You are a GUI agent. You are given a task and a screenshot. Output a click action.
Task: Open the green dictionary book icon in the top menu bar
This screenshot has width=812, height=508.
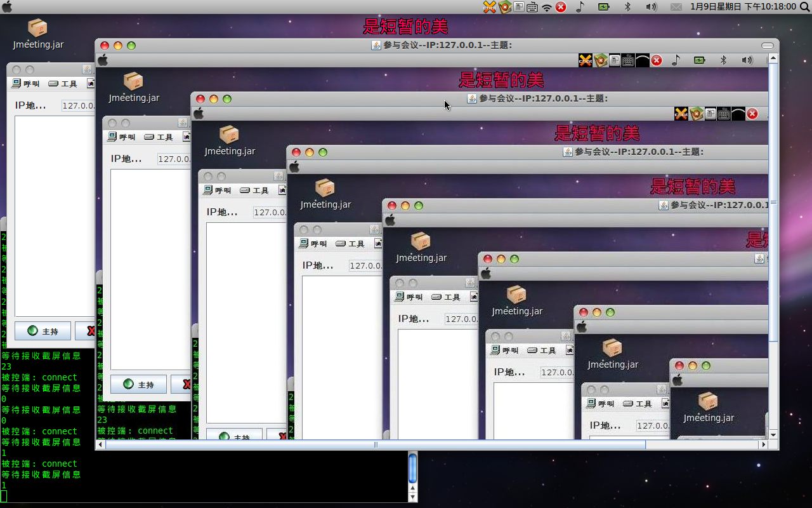[x=505, y=7]
